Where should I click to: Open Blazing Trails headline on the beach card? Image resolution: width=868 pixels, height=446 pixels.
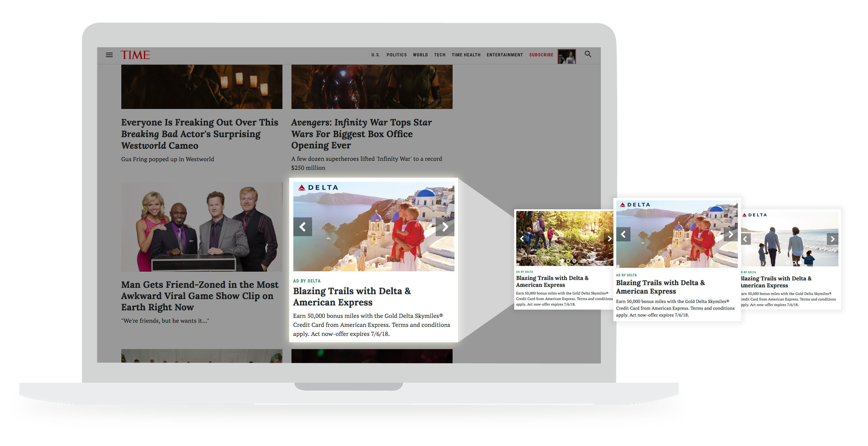[776, 282]
